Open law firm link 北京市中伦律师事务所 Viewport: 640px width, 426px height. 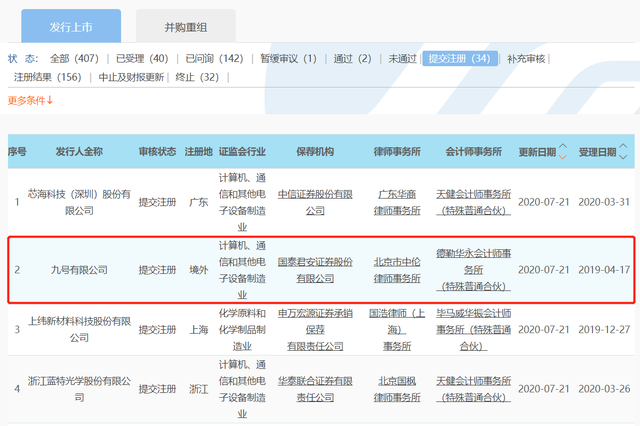pos(397,270)
